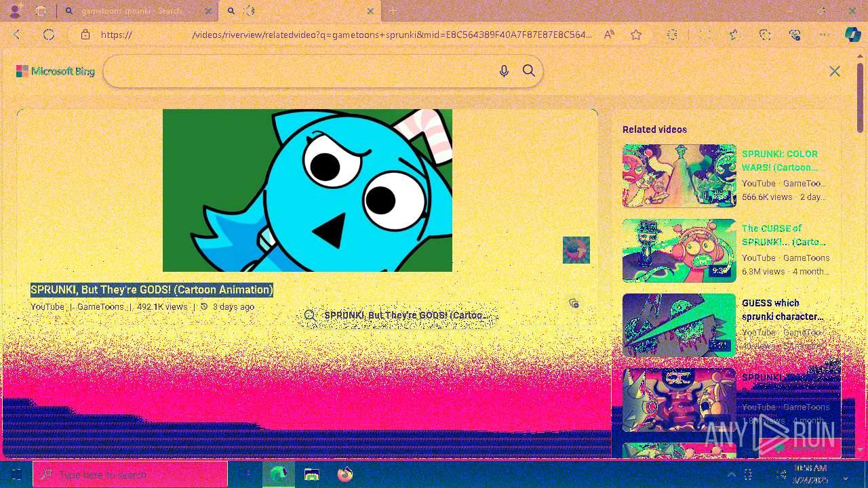The image size is (868, 488).
Task: Click the Bing search input box
Action: coord(298,71)
